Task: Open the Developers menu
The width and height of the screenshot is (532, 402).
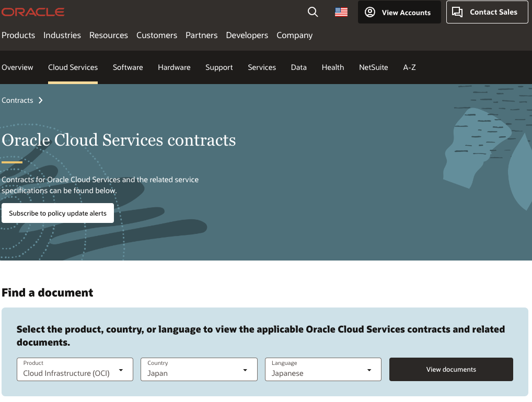Action: pyautogui.click(x=247, y=36)
